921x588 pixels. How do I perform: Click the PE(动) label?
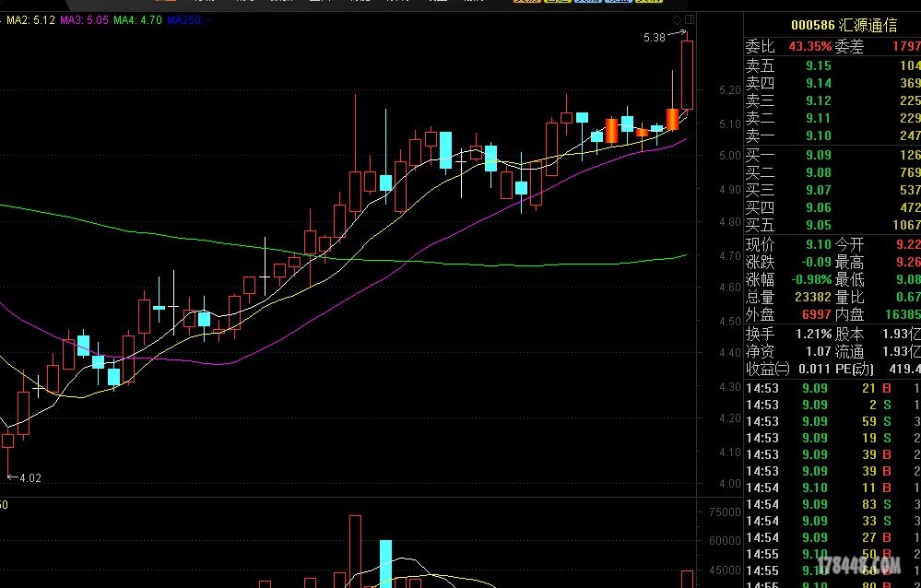[x=855, y=370]
